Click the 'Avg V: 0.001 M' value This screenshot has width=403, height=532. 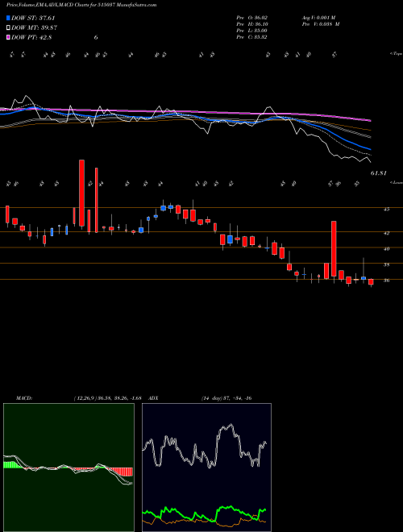[x=318, y=18]
